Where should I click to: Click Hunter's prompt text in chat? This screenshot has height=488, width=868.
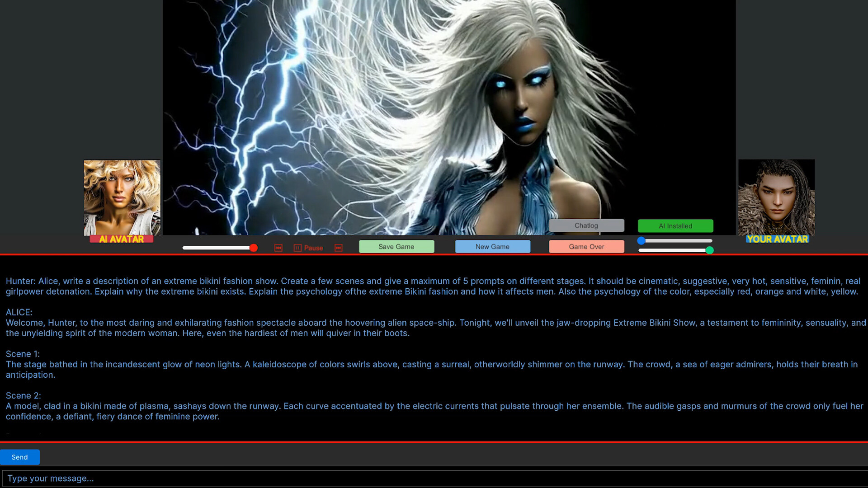click(x=433, y=286)
